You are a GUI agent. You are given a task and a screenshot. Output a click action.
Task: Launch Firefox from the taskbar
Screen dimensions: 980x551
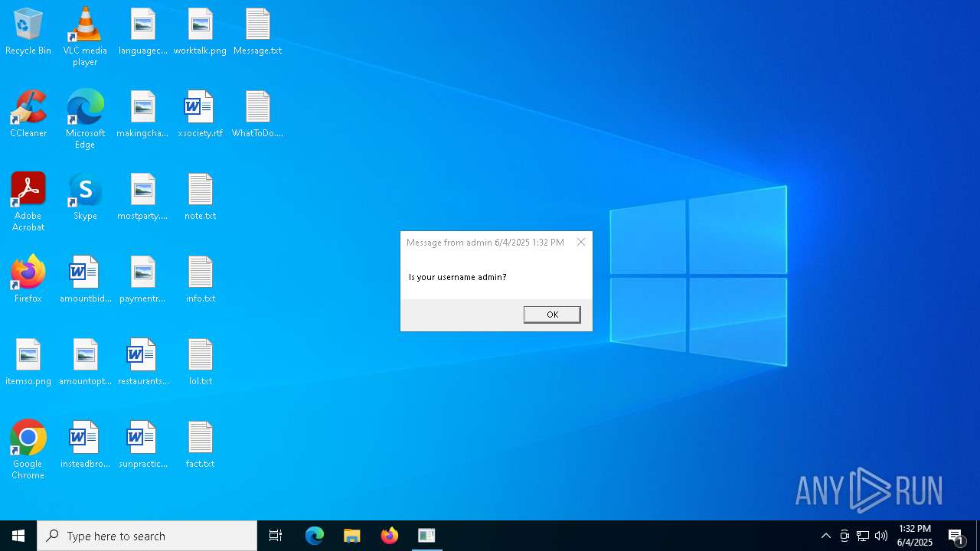click(390, 536)
